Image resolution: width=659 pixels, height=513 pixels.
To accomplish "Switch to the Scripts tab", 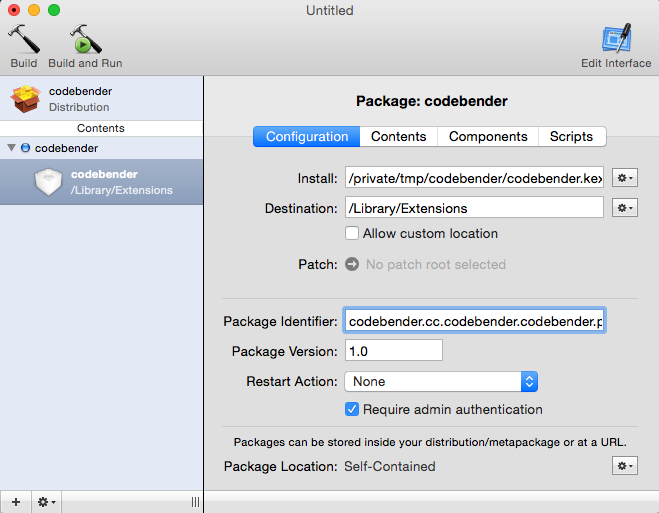I will click(572, 137).
